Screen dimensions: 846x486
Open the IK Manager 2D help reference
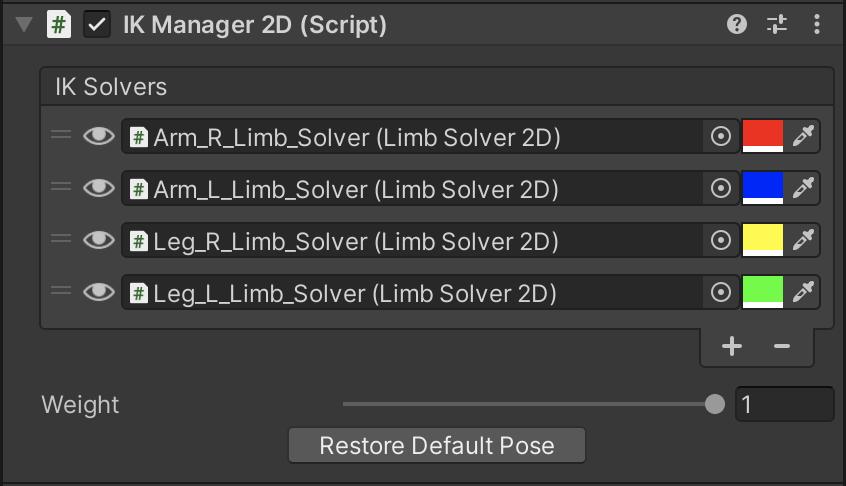[737, 25]
